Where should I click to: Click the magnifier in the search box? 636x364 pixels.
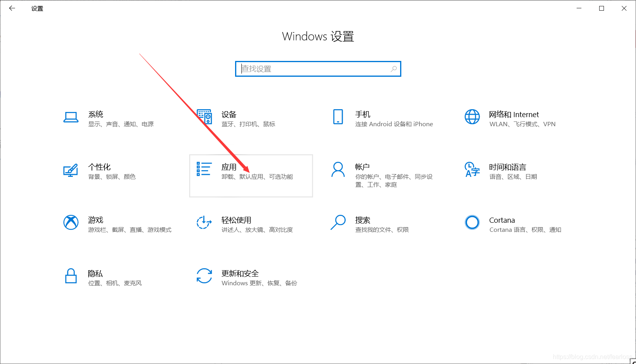pyautogui.click(x=394, y=69)
